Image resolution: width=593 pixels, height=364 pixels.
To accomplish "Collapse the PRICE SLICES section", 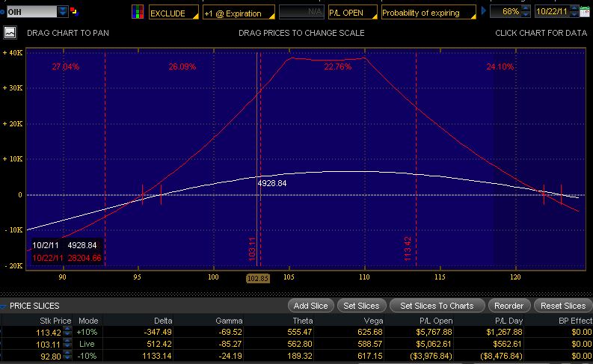I will pyautogui.click(x=3, y=306).
